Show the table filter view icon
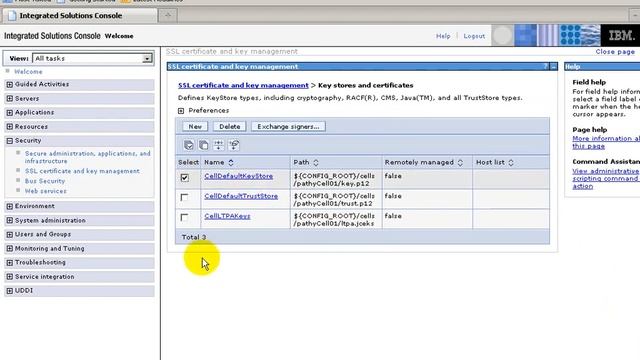 pos(219,145)
